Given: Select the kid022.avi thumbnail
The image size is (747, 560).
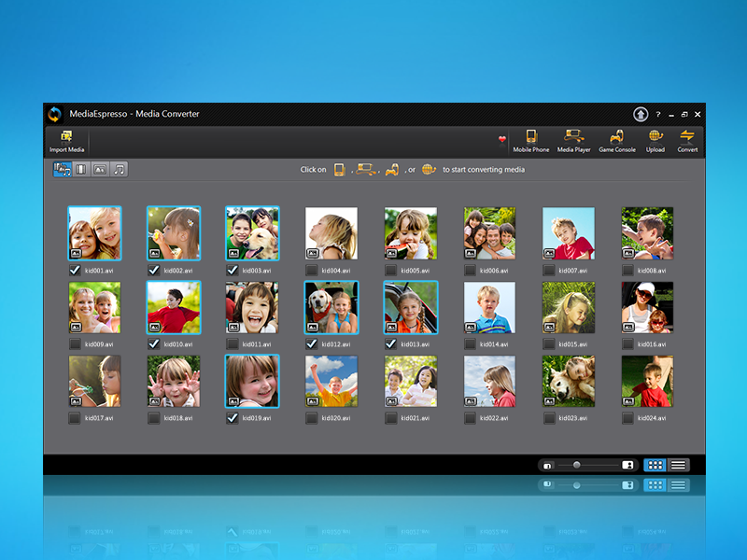Looking at the screenshot, I should [489, 381].
